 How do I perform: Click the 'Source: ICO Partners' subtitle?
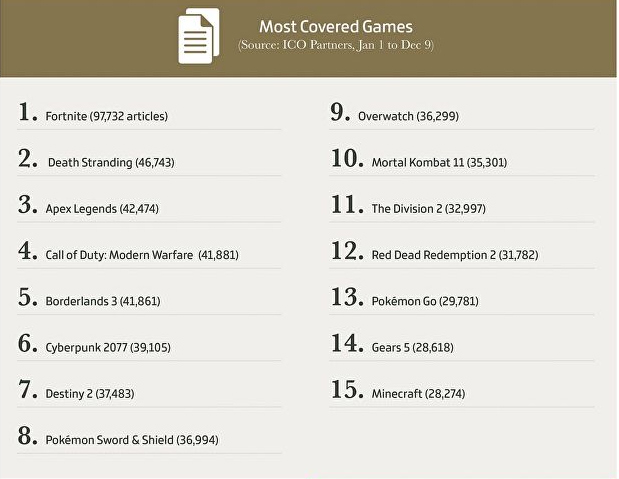pos(336,45)
